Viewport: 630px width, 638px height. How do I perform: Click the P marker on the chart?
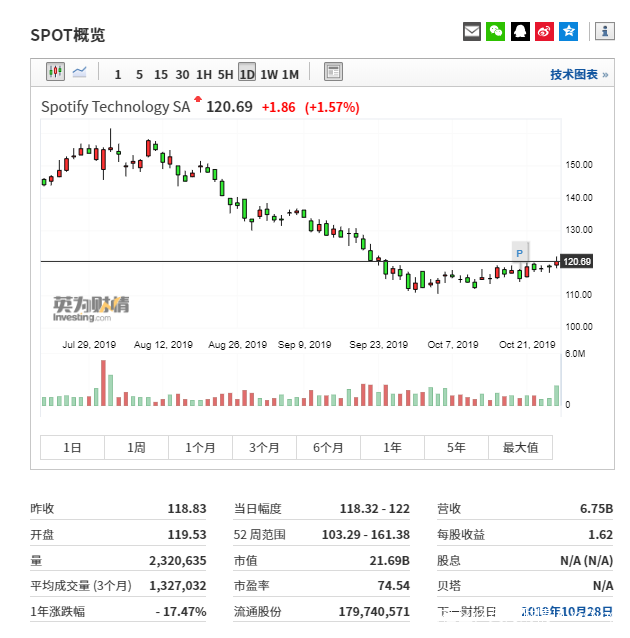click(x=520, y=253)
